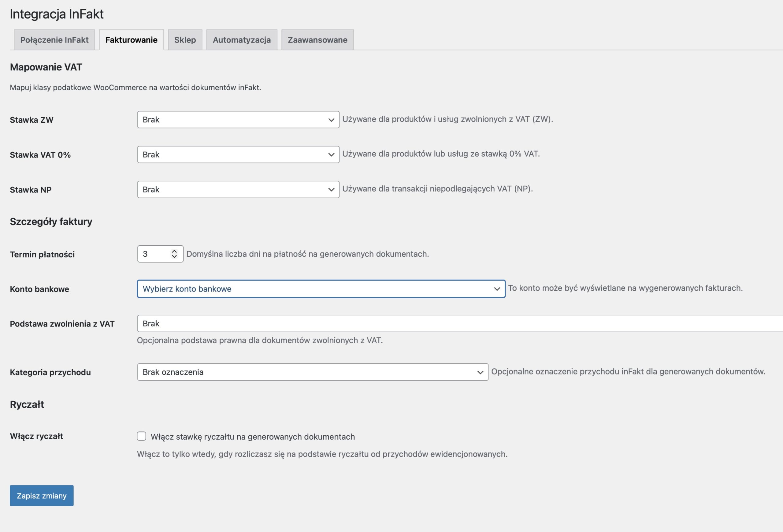Enable the ryczałt rate checkbox
783x532 pixels.
coord(142,436)
